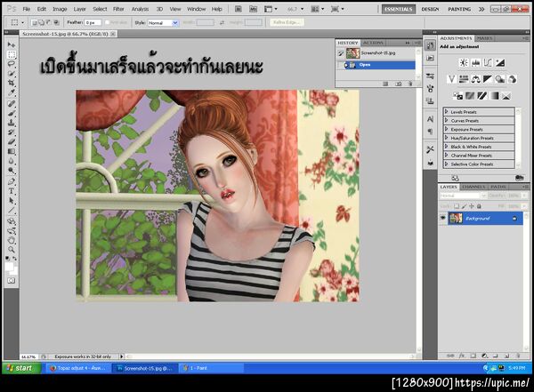Image resolution: width=534 pixels, height=392 pixels.
Task: Select the 3D Camera Rotate tool
Action: coord(12,231)
